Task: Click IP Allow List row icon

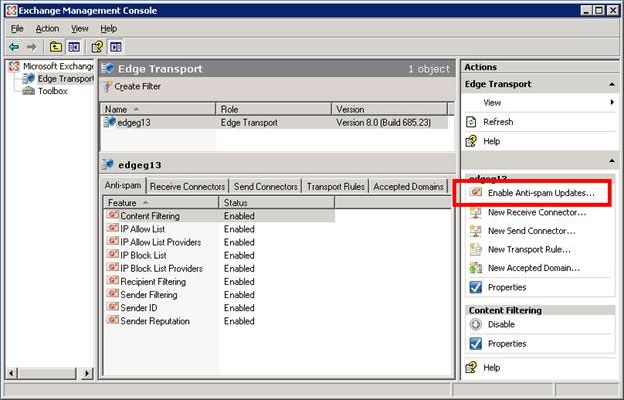Action: coord(113,228)
